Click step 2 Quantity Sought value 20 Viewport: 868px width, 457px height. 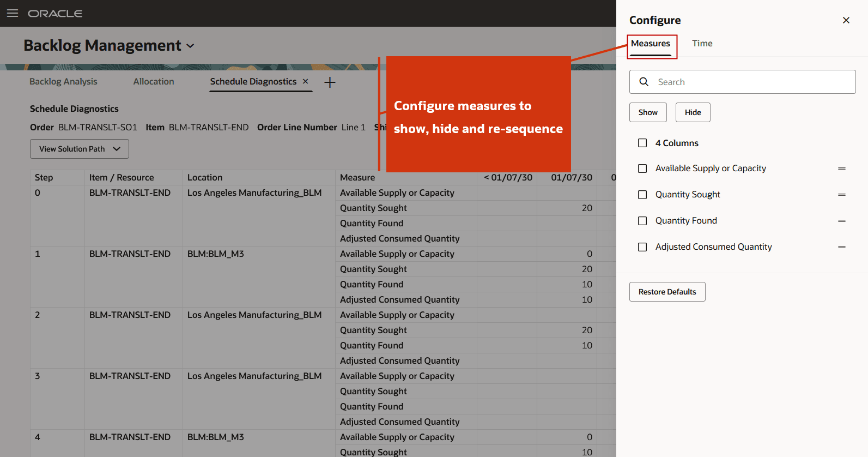(x=587, y=330)
